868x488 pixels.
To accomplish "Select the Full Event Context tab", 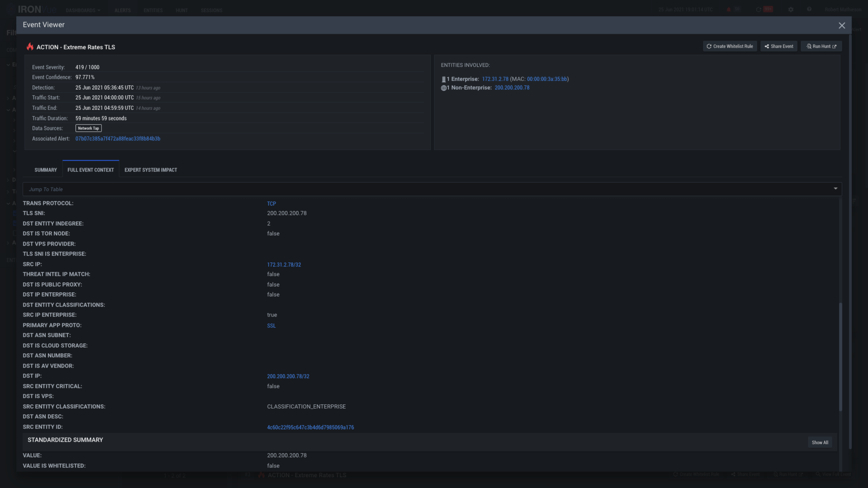I will (91, 170).
